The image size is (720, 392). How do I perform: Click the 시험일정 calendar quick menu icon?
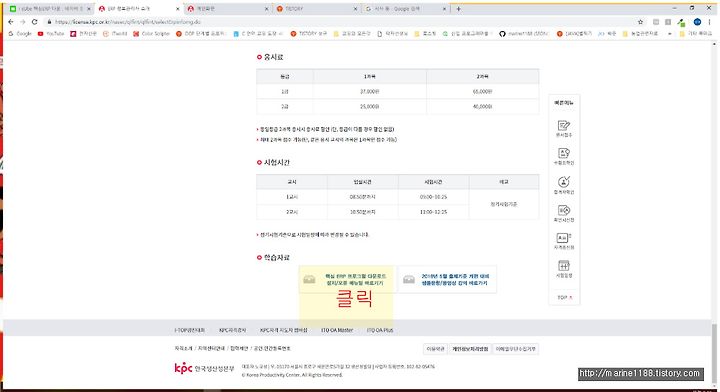point(564,269)
